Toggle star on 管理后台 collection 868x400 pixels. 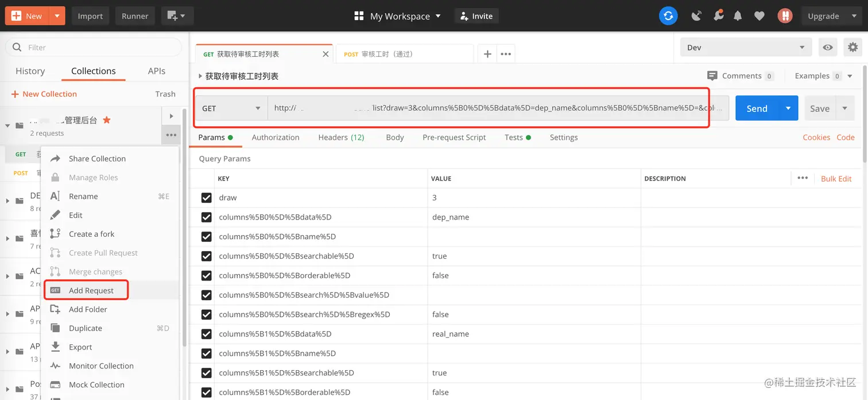[x=106, y=120]
